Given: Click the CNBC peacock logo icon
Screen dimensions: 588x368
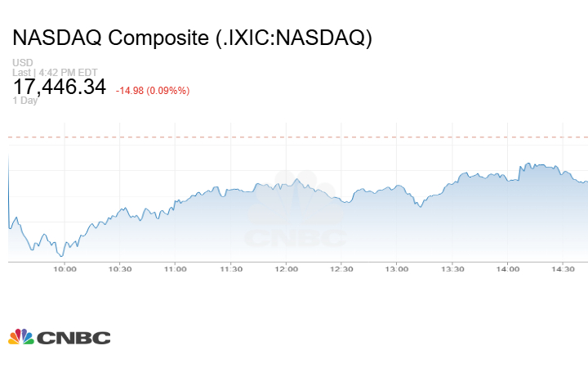Looking at the screenshot, I should pos(21,336).
